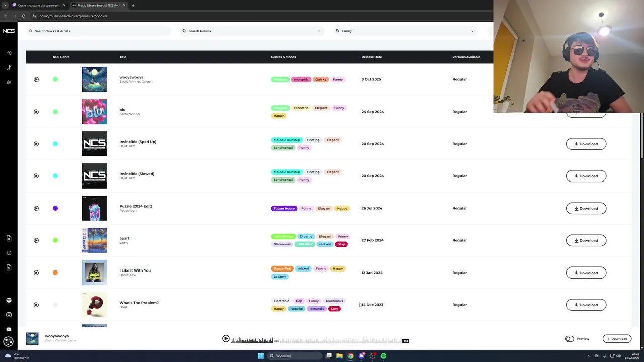Screen dimensions: 644x362
Task: Click the Search Tracks & Artists field
Action: pyautogui.click(x=99, y=31)
